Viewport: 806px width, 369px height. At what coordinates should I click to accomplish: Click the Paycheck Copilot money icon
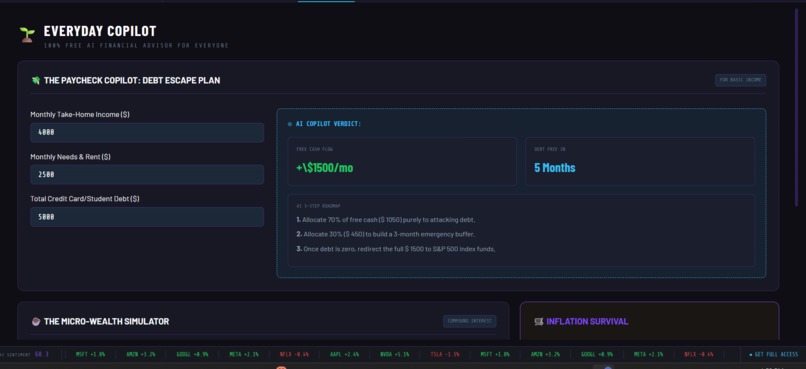(x=35, y=81)
